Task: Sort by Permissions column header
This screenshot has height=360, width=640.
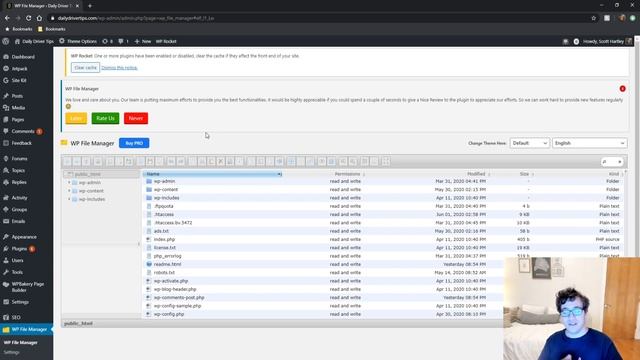Action: tap(348, 174)
